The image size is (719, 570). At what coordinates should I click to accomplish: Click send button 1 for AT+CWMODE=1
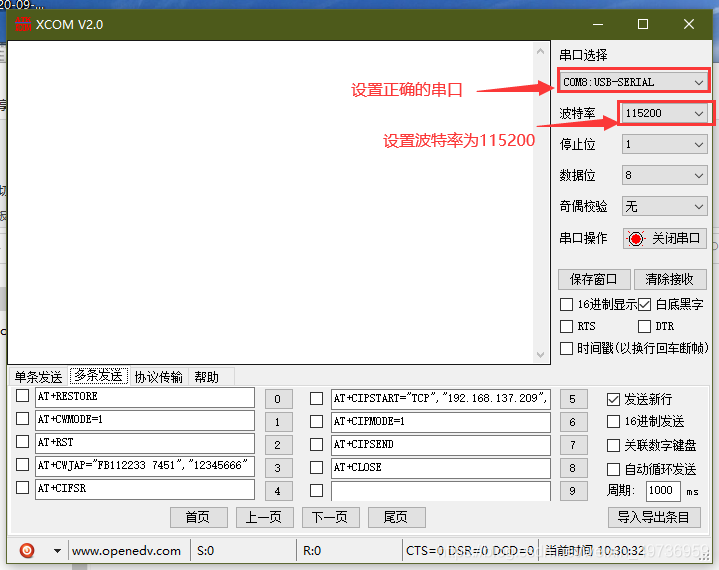point(278,422)
